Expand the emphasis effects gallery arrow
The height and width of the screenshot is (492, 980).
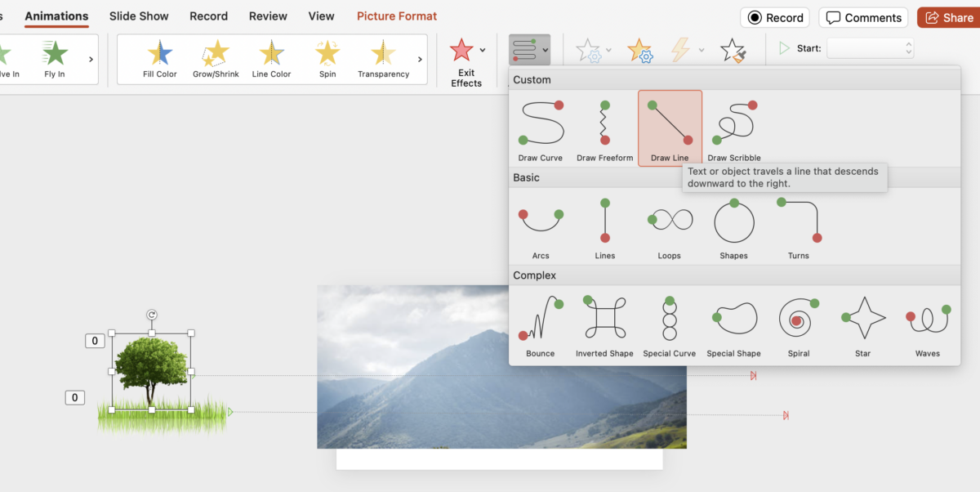point(420,59)
